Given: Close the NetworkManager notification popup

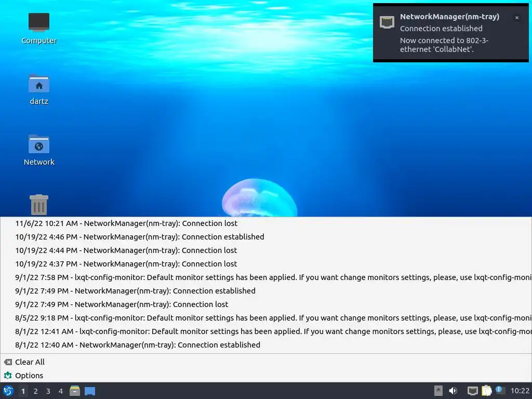Looking at the screenshot, I should [x=517, y=18].
